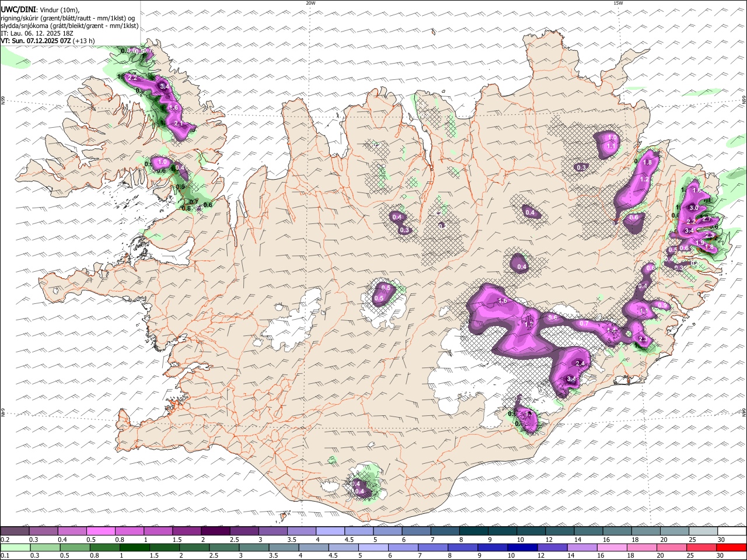Select the 2 dark purple swatch in upper legend
The width and height of the screenshot is (747, 560).
[215, 531]
